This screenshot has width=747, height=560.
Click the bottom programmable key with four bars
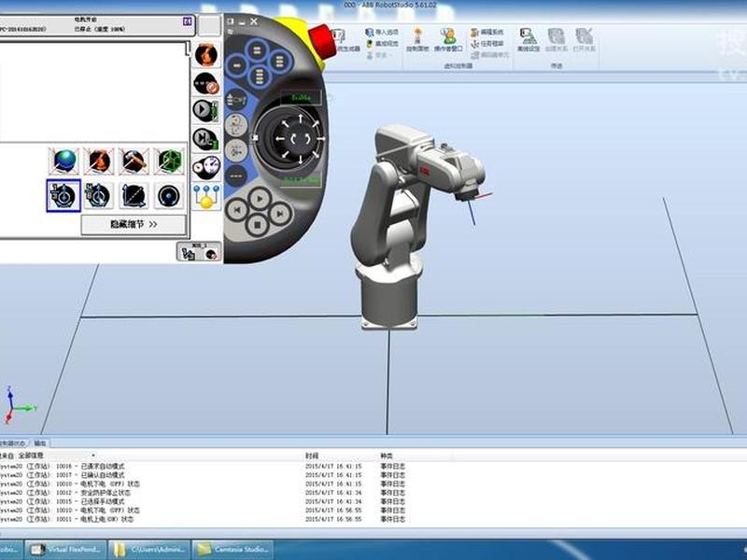[x=260, y=77]
